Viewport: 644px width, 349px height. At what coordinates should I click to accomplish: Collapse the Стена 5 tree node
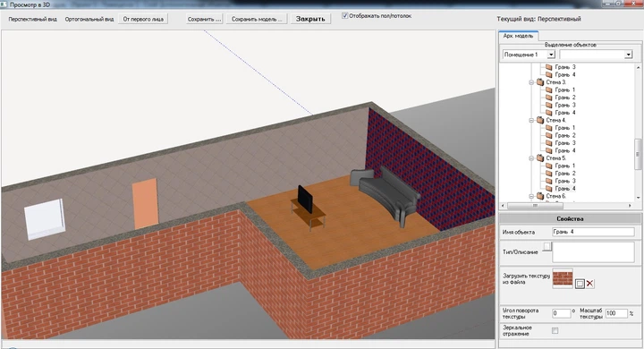click(x=531, y=158)
